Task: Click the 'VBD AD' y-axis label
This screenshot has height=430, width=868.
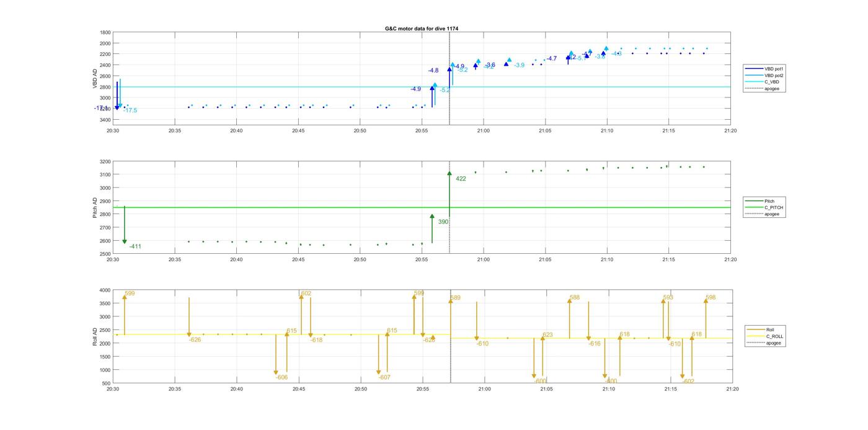Action: click(x=95, y=78)
